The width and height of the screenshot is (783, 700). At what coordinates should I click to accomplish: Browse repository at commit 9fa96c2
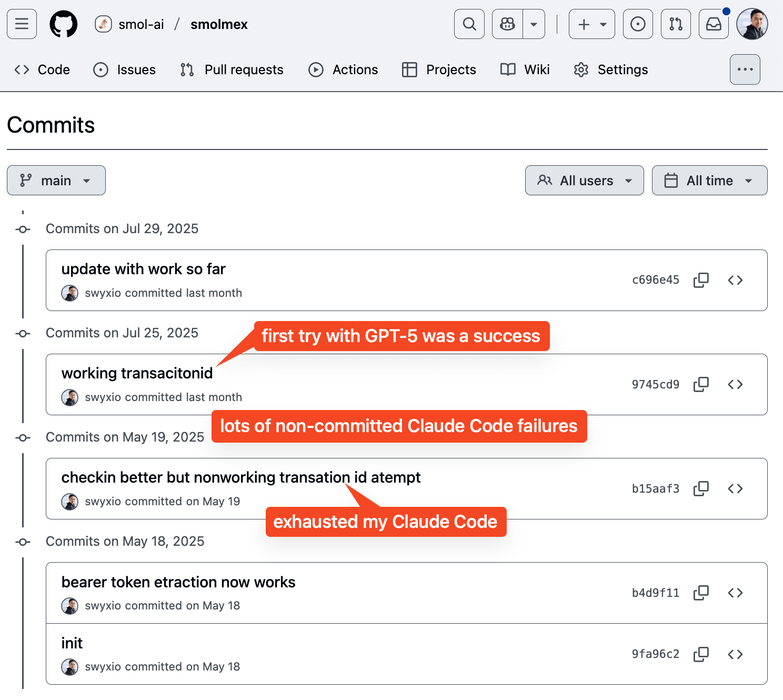(735, 654)
